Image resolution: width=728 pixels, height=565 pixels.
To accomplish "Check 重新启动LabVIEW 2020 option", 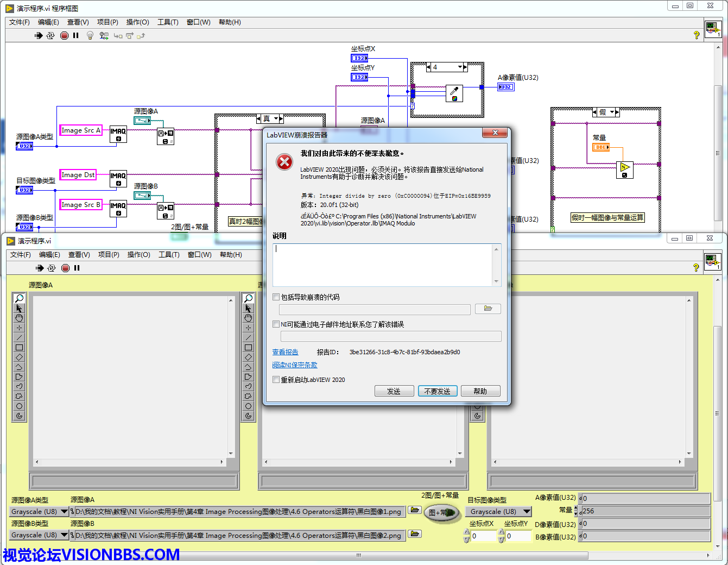I will click(276, 380).
